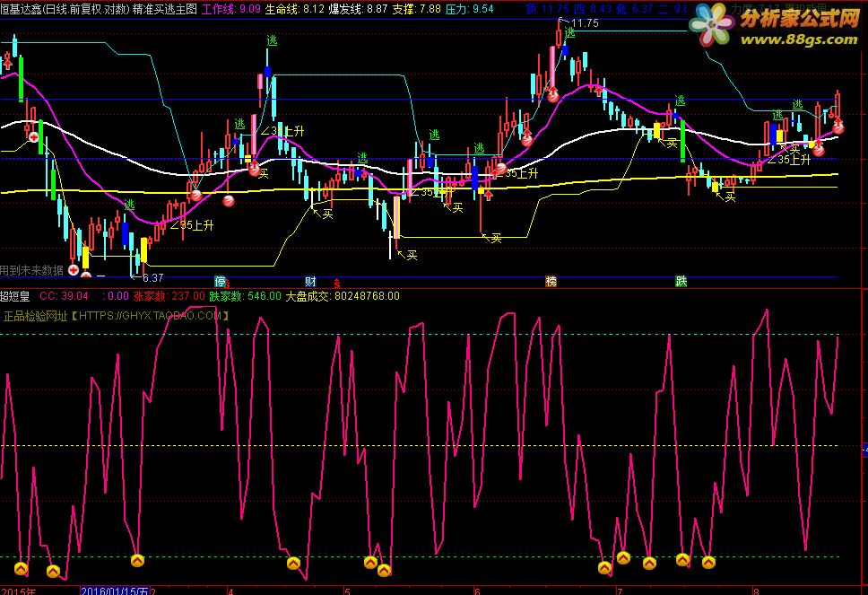Image resolution: width=868 pixels, height=595 pixels.
Task: Open the 榜 ranking marker
Action: click(551, 282)
